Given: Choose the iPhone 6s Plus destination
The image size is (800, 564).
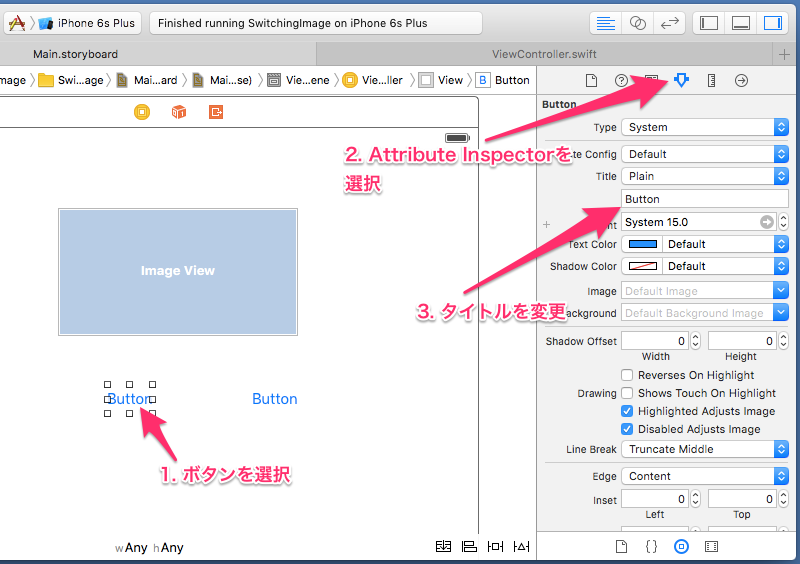Looking at the screenshot, I should [87, 23].
